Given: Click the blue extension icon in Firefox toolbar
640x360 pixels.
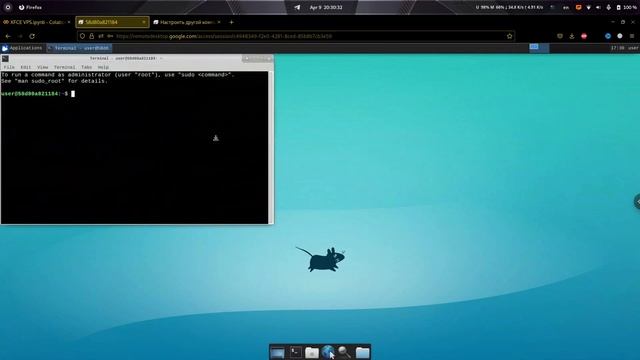Looking at the screenshot, I should [608, 36].
